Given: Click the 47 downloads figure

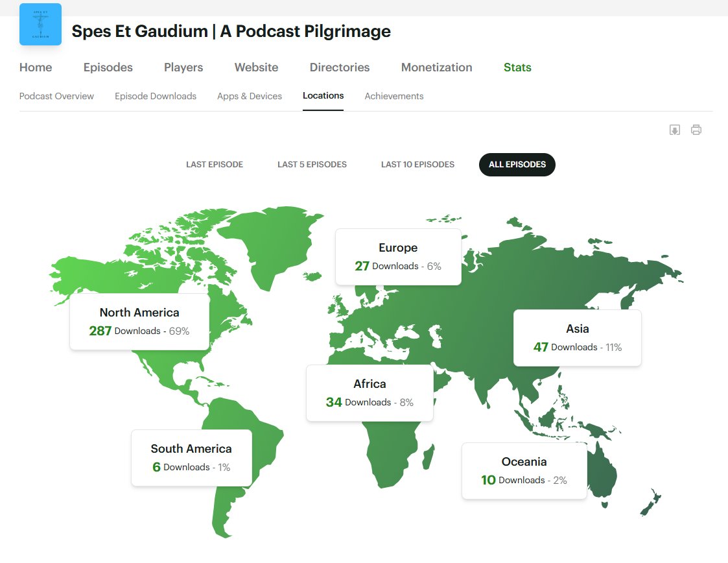Looking at the screenshot, I should (x=541, y=347).
